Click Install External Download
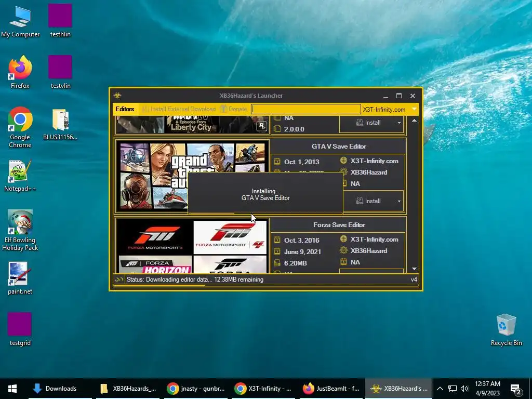Screen dimensions: 532x399 179,109
